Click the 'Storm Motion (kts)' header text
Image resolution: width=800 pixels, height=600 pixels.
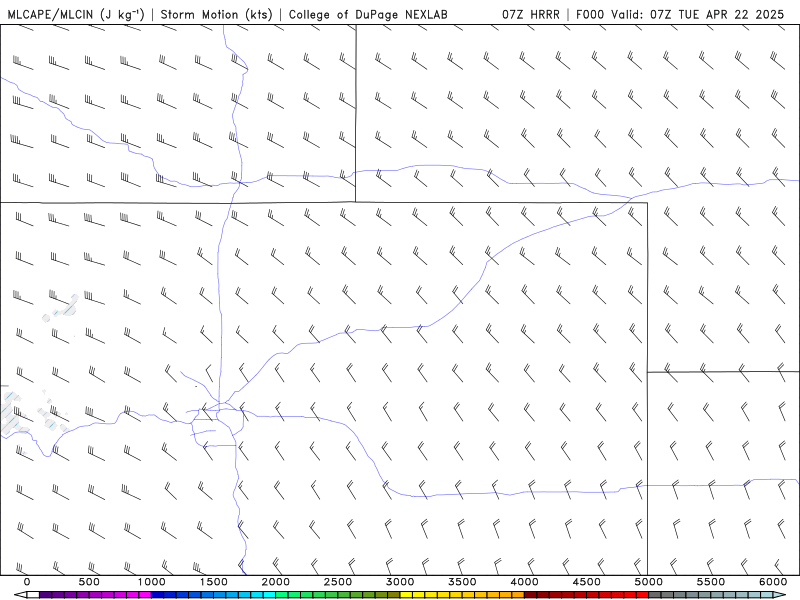pos(216,14)
